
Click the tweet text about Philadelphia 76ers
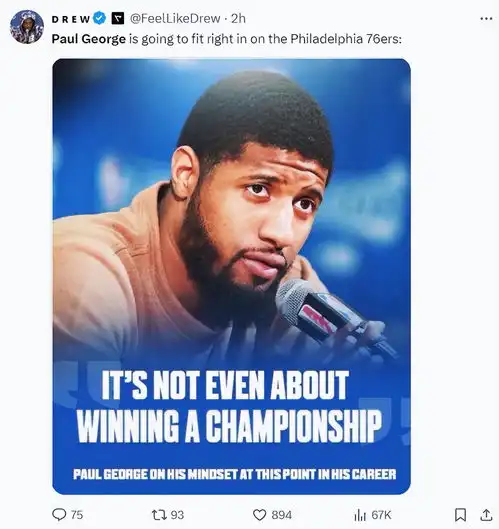227,39
